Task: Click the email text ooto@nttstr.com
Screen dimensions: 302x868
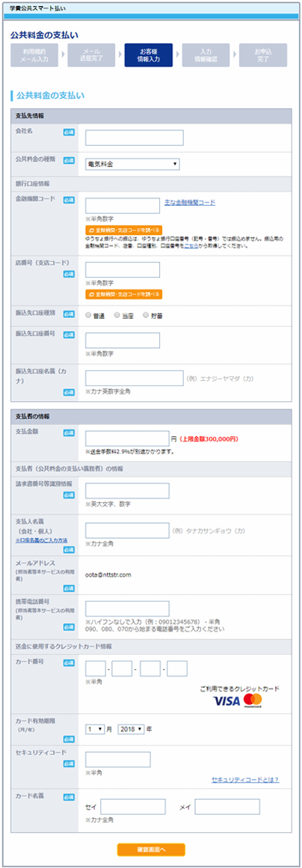Action: coord(108,575)
